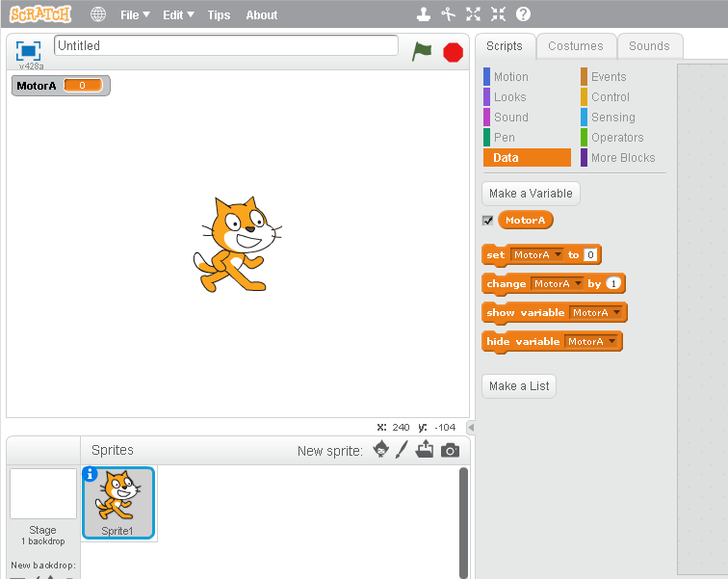Switch to the Sounds tab
728x579 pixels.
pyautogui.click(x=649, y=46)
